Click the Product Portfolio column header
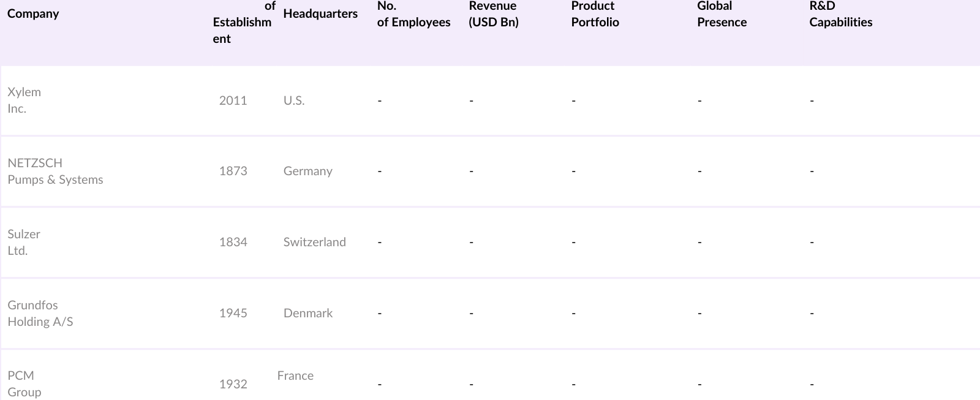The width and height of the screenshot is (980, 400). coord(595,14)
